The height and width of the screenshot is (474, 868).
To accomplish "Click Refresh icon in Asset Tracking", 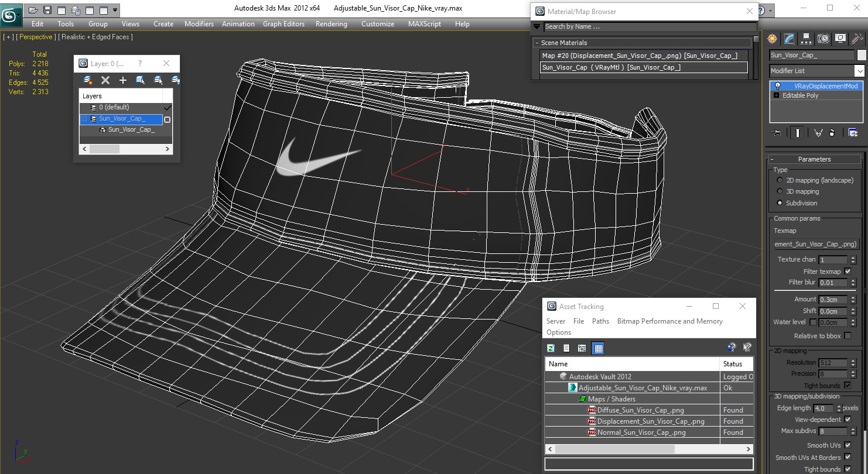I will pyautogui.click(x=551, y=348).
